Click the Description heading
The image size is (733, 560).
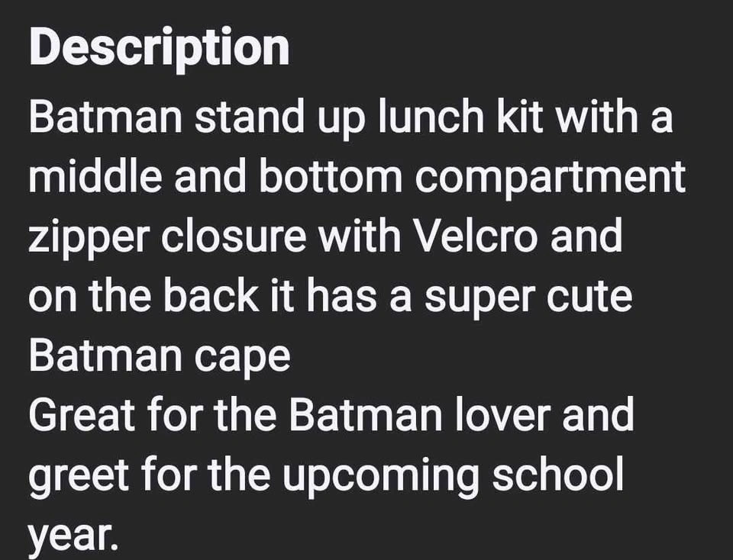tap(160, 47)
